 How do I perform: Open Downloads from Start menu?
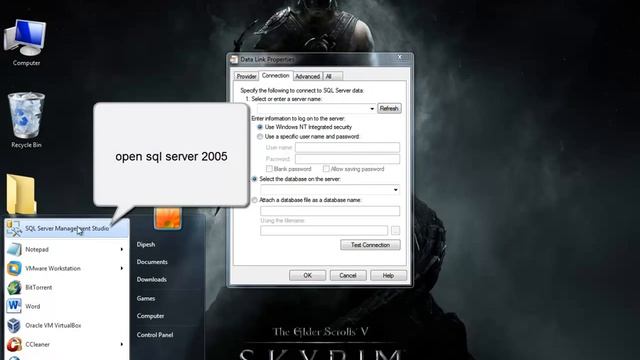[151, 280]
